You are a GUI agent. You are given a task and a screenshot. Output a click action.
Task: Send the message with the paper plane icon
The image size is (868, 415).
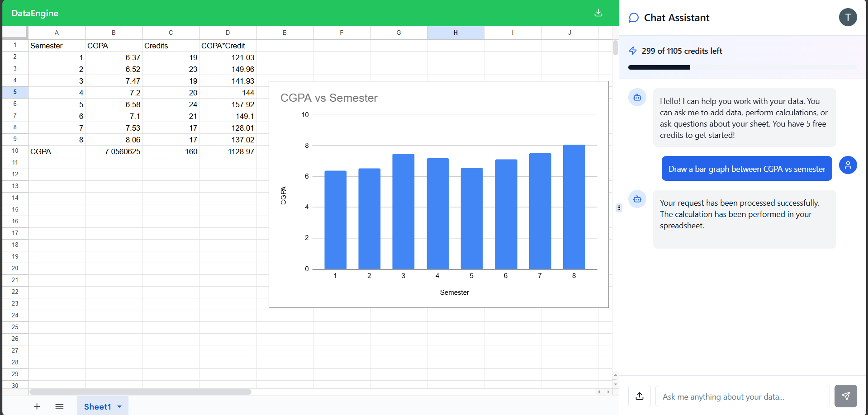pos(845,396)
